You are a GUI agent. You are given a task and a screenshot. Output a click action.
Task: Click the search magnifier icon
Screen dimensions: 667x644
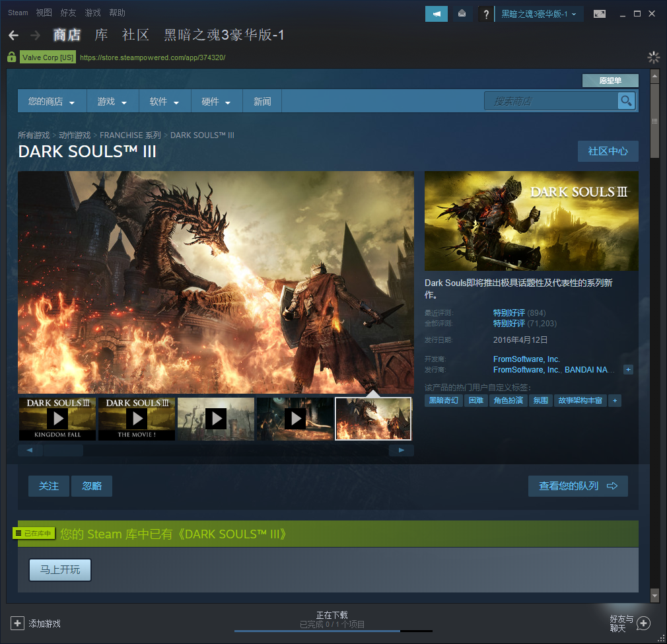[626, 100]
